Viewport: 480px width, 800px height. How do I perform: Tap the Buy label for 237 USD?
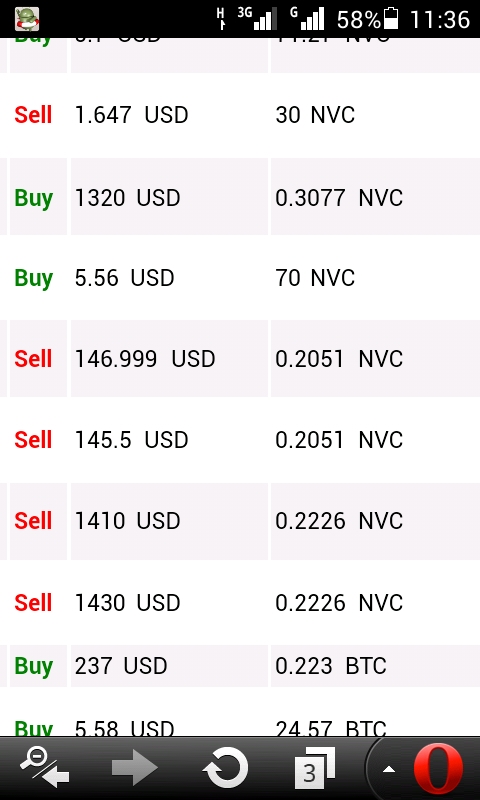34,666
